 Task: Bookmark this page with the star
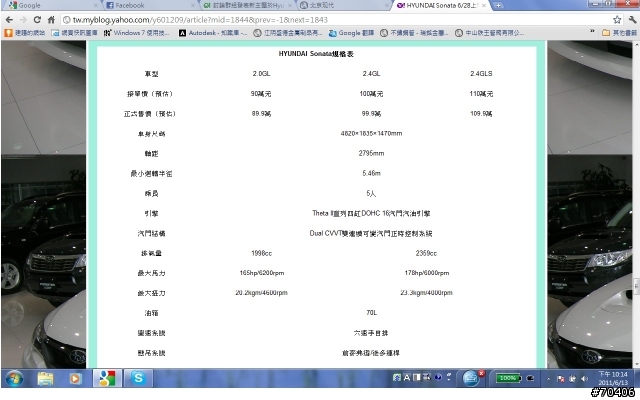[617, 20]
